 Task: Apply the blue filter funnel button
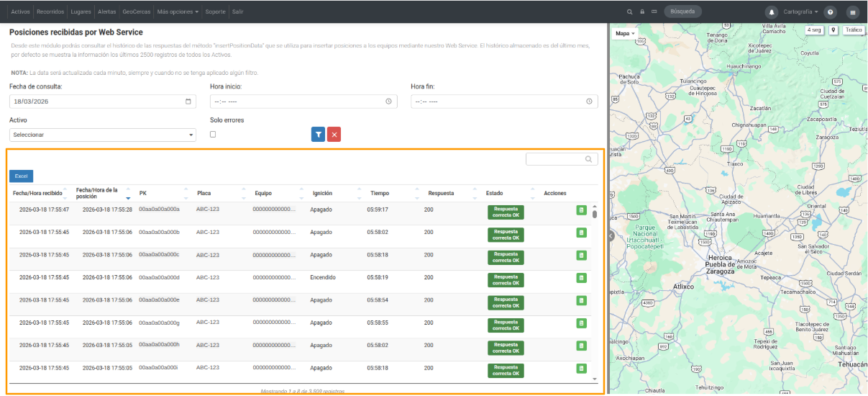[318, 134]
